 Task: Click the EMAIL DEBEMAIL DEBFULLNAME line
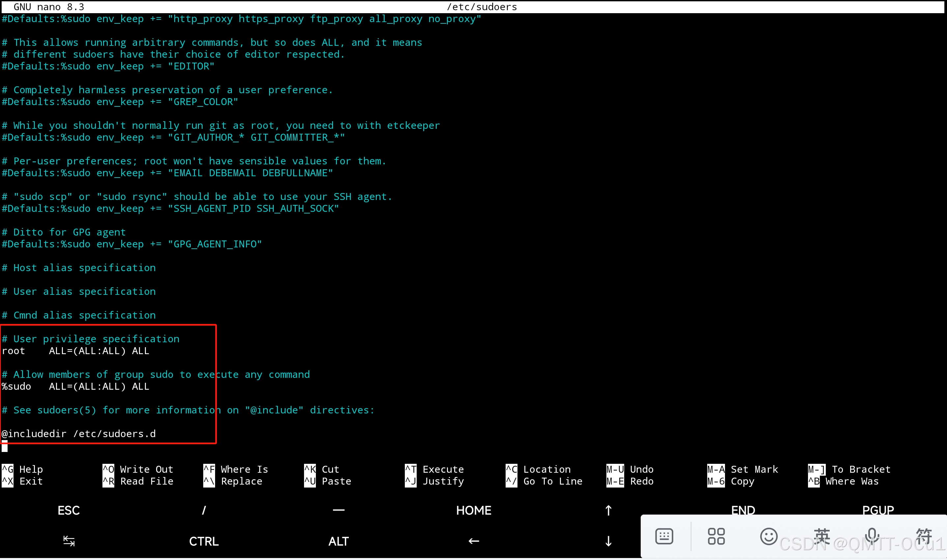click(x=167, y=173)
